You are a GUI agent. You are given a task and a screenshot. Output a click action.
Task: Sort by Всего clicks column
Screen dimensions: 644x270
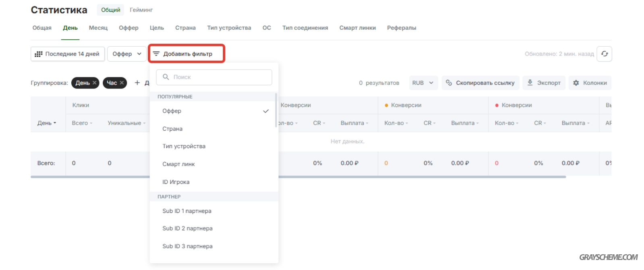click(x=82, y=123)
